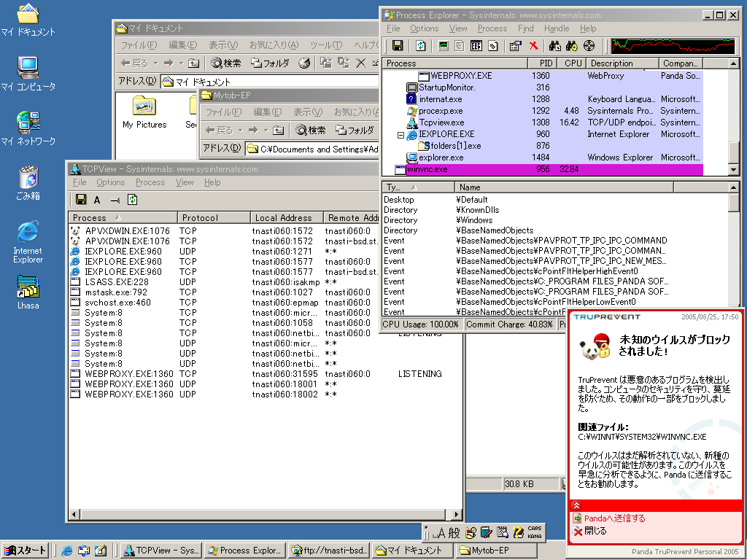The width and height of the screenshot is (747, 560).
Task: Collapse the TruPrevent alert actions chevron
Action: pyautogui.click(x=576, y=505)
